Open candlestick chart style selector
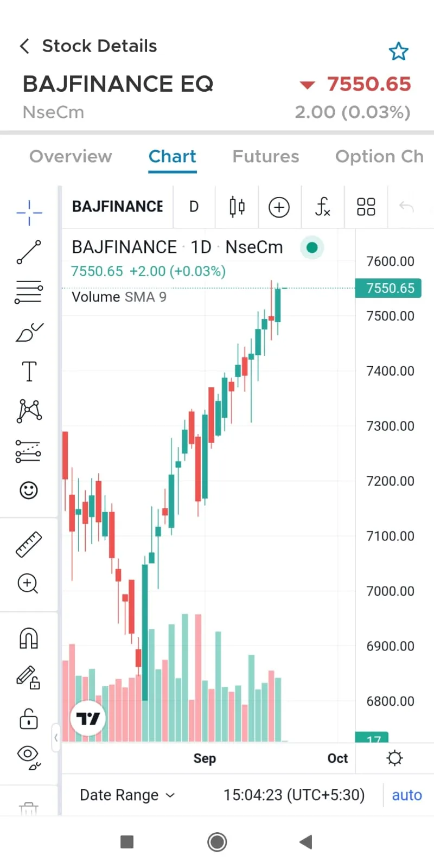The height and width of the screenshot is (868, 434). (237, 207)
